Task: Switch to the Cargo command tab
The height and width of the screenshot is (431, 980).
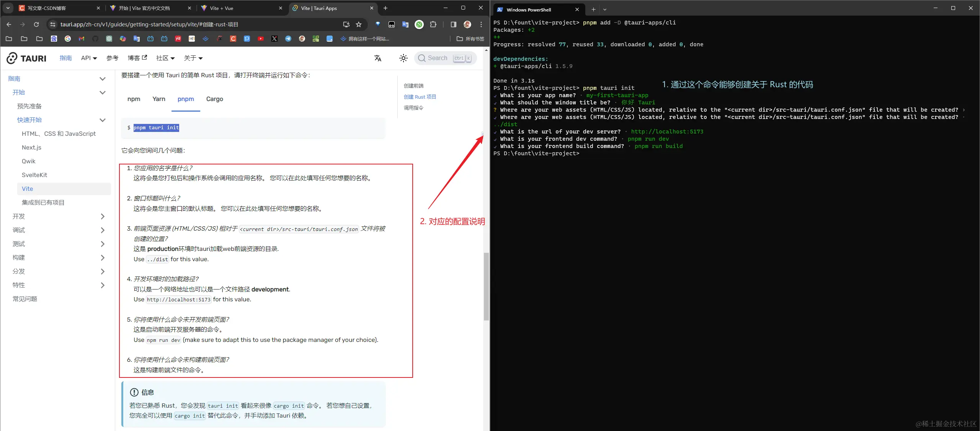Action: 214,99
